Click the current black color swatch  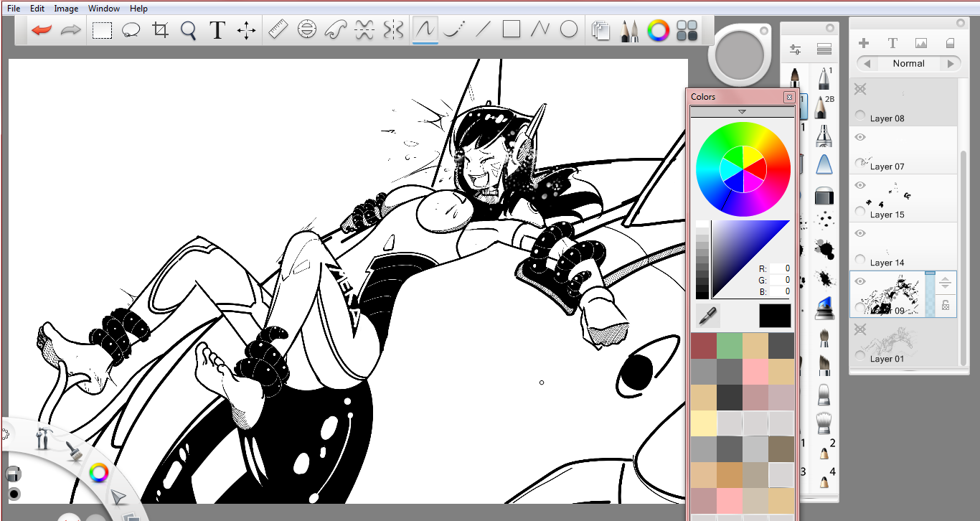[x=775, y=316]
